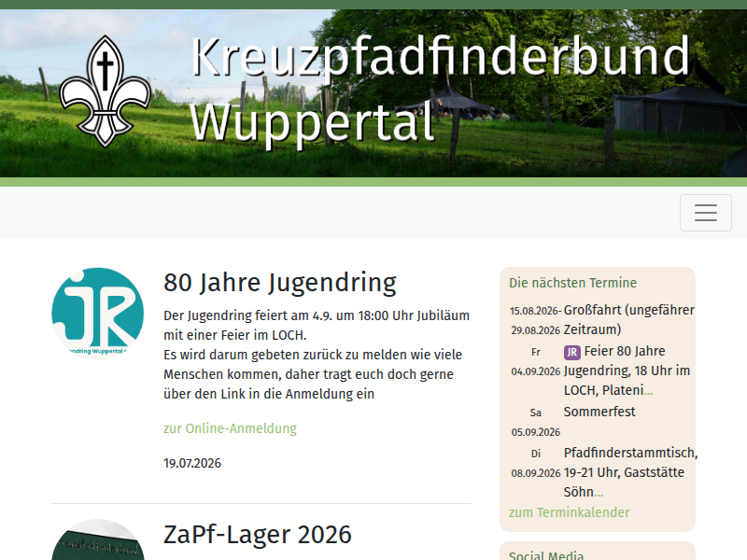
Task: Select 'Feier 80 Jahre Jugendring' event entry
Action: tap(627, 371)
